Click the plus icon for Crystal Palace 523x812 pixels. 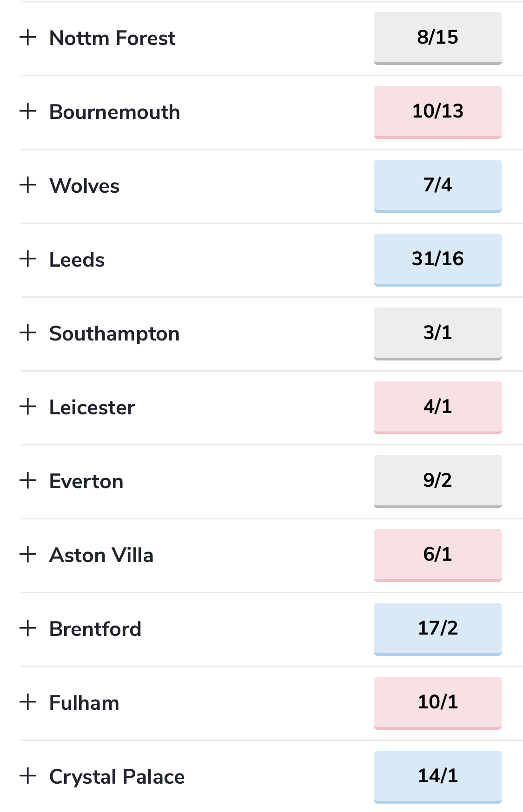28,776
